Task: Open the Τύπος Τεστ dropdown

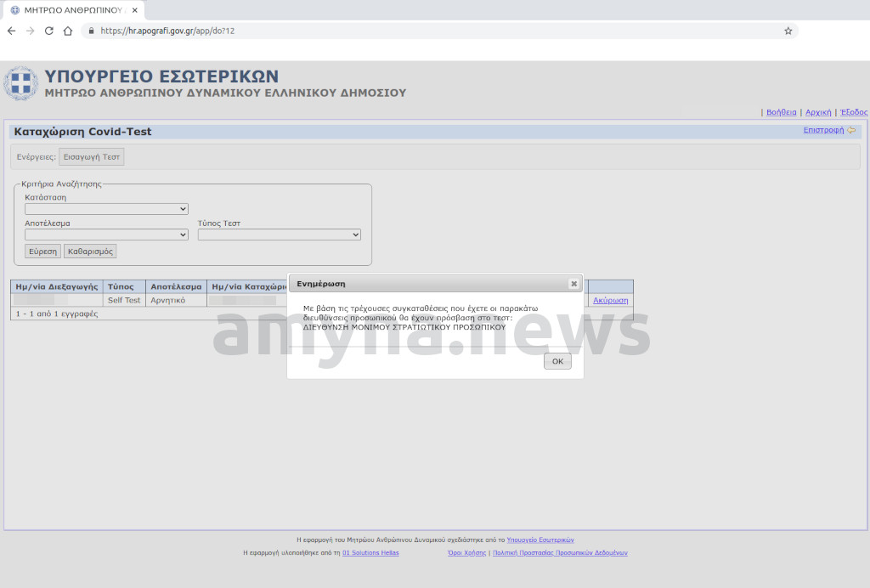Action: [279, 235]
